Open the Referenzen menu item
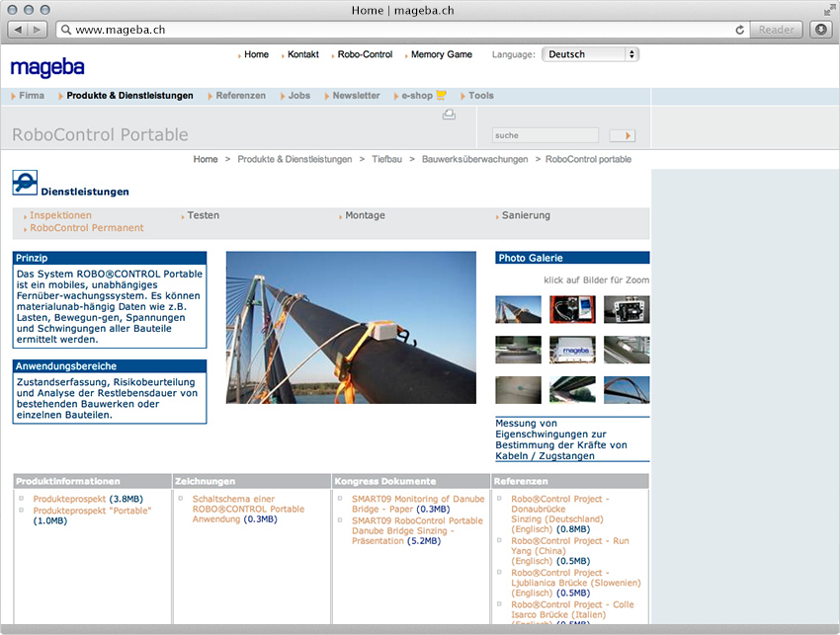Viewport: 840px width, 635px height. tap(240, 96)
